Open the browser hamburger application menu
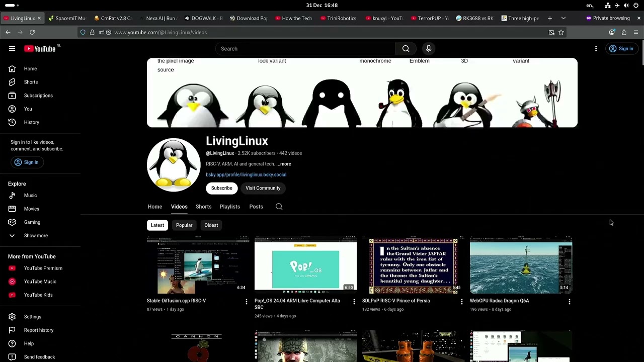 pyautogui.click(x=636, y=32)
